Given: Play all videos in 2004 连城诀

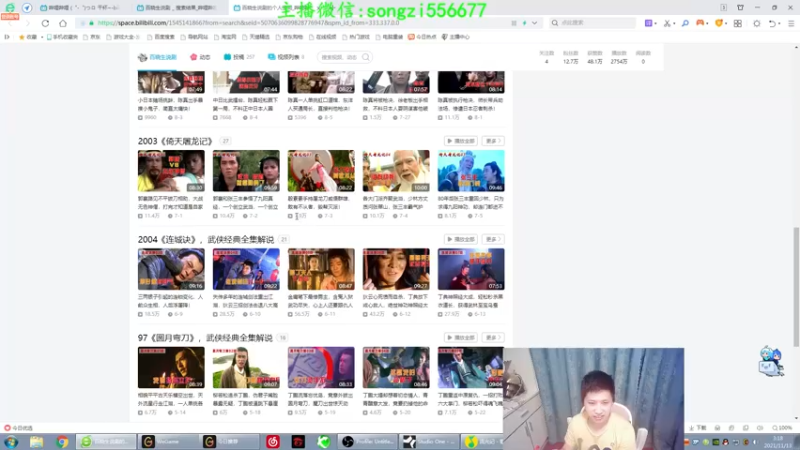Looking at the screenshot, I should (x=461, y=239).
